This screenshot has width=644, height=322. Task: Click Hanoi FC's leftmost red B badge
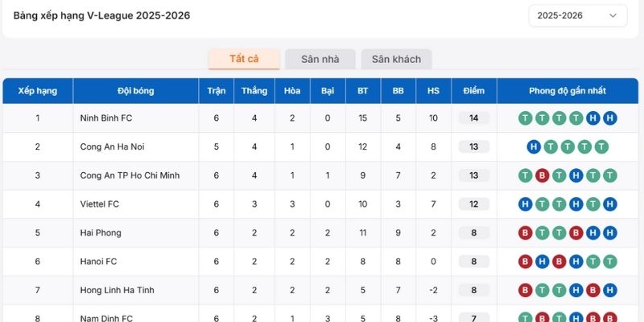pyautogui.click(x=525, y=262)
